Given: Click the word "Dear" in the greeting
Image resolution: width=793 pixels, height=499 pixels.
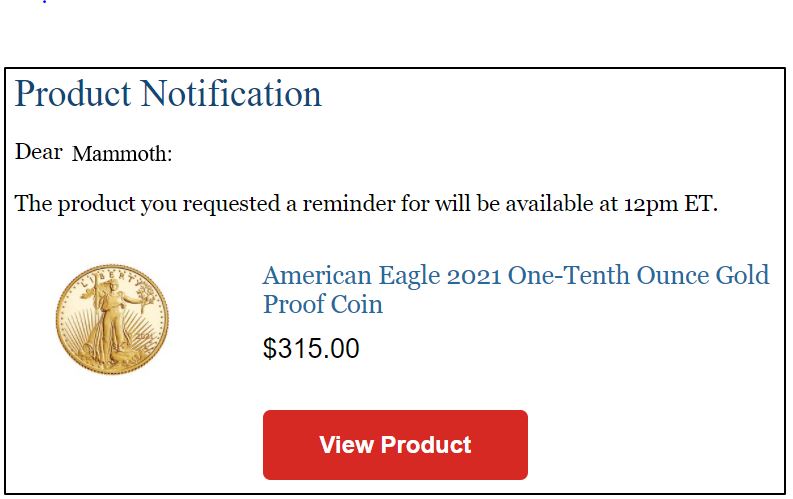Looking at the screenshot, I should point(39,153).
